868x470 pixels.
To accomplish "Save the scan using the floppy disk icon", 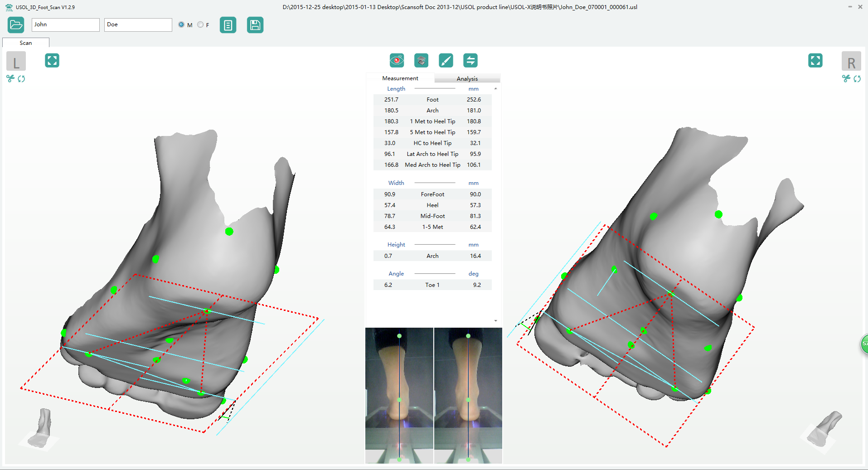I will (255, 25).
